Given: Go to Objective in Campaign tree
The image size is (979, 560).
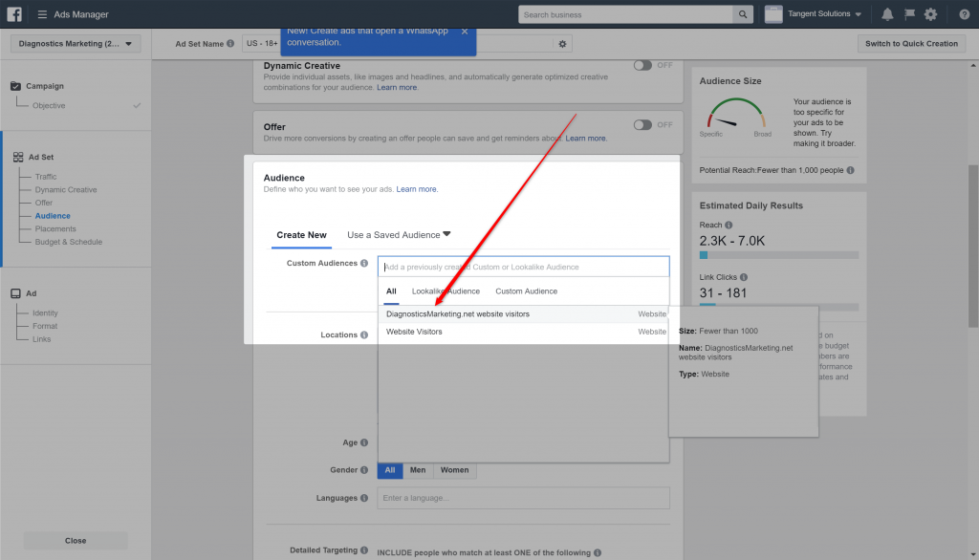Looking at the screenshot, I should [49, 105].
